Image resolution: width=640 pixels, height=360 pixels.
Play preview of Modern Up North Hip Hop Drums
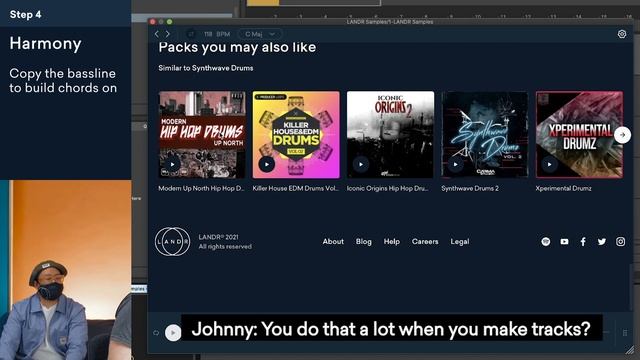[172, 164]
